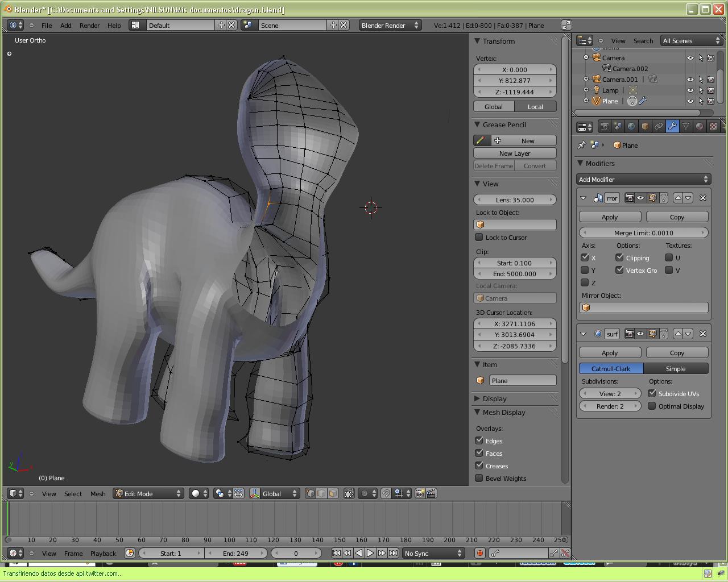Screen dimensions: 728x582
Task: Click the Grease Pencil draw pencil icon
Action: (x=481, y=140)
